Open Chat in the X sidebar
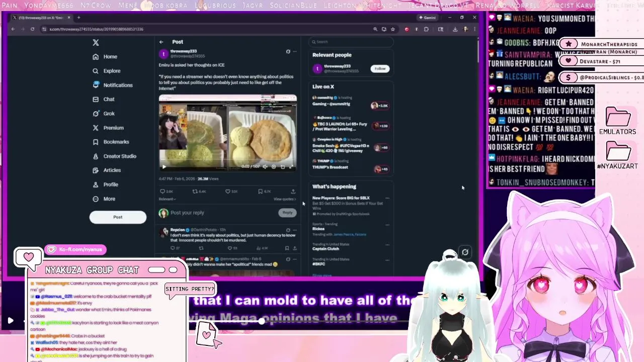Viewport: 644px width, 362px height. click(103, 99)
